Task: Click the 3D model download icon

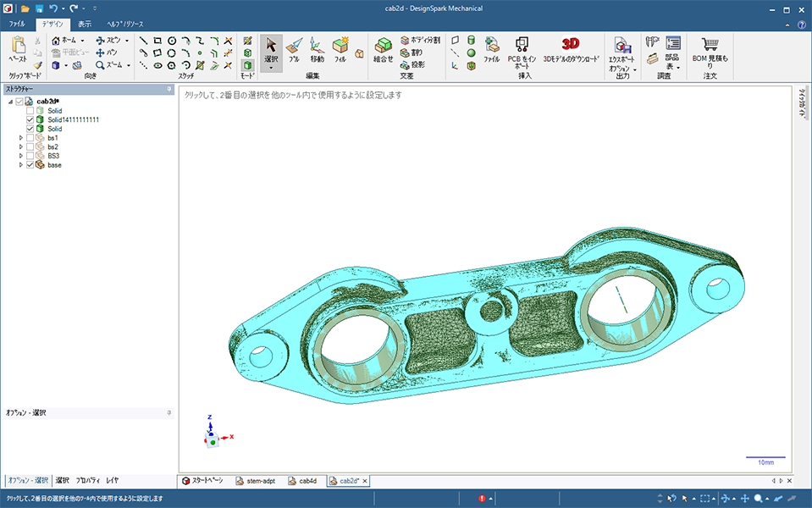Action: (x=571, y=44)
